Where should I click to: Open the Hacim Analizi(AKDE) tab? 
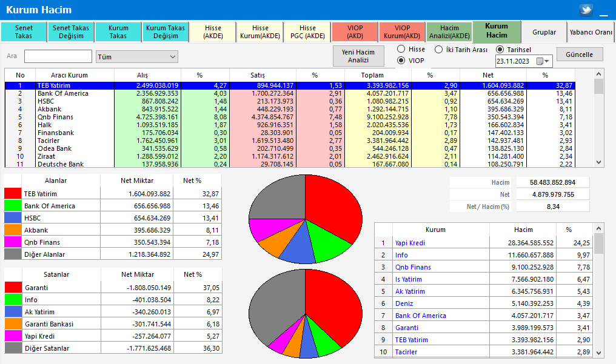[449, 31]
